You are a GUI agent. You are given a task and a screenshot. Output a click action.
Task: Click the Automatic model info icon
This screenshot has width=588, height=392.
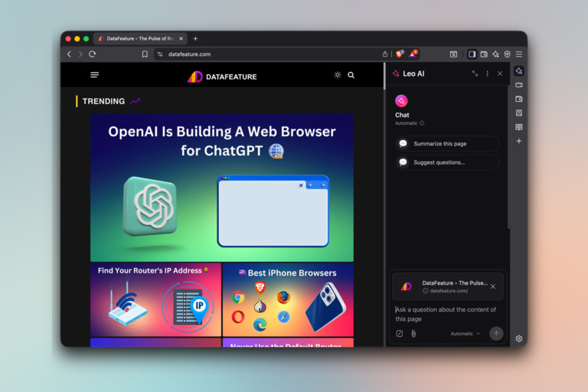coord(422,123)
